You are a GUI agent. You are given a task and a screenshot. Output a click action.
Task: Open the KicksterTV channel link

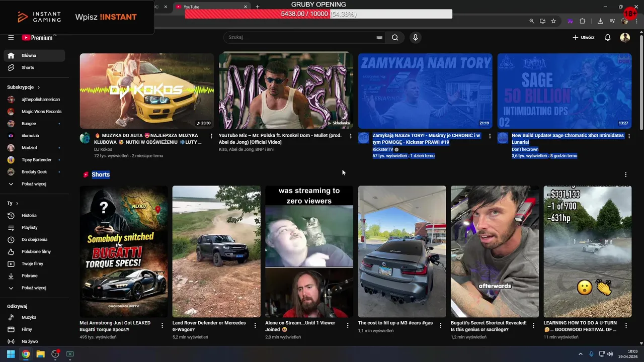pos(382,149)
